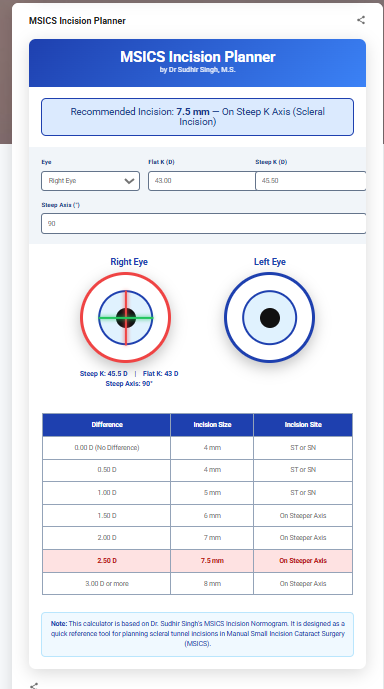Image resolution: width=384 pixels, height=689 pixels.
Task: Click the share icon below the planner card
Action: point(34,685)
